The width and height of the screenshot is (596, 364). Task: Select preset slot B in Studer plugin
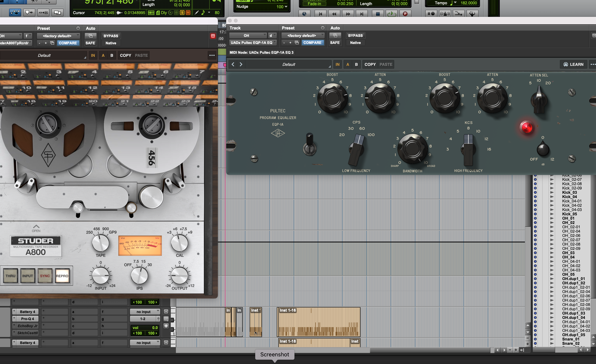[112, 55]
